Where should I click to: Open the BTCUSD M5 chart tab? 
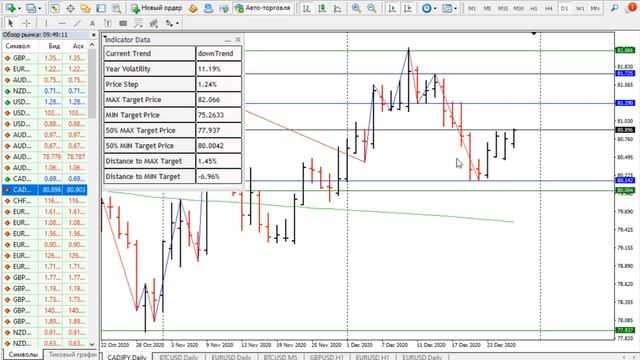280,357
